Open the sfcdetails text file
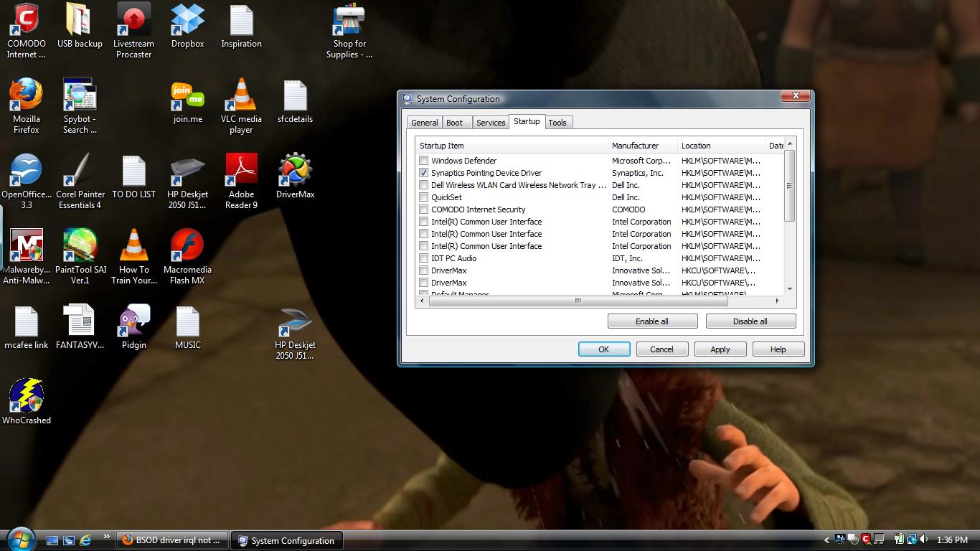This screenshot has height=551, width=980. 295,102
